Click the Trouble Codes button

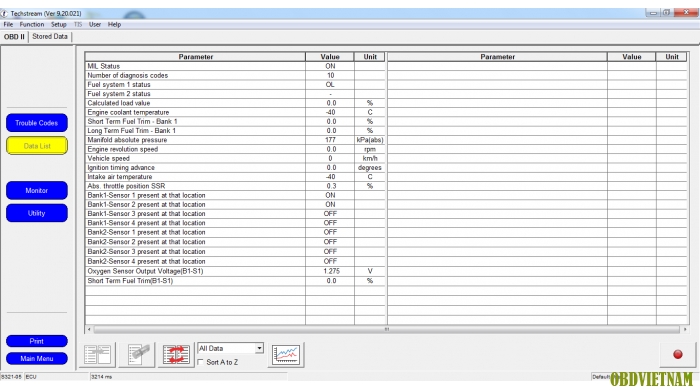(x=37, y=123)
